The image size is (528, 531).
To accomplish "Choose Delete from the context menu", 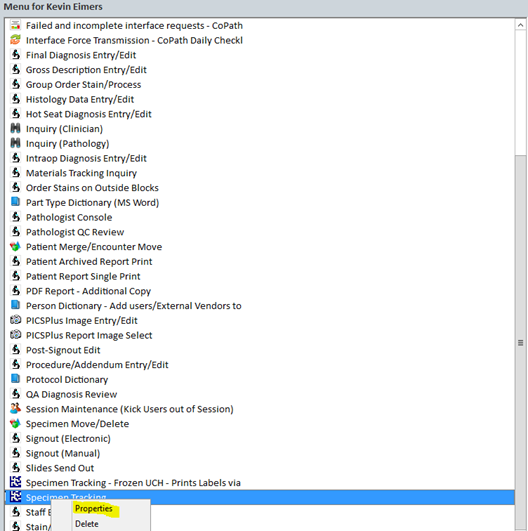I will point(87,524).
